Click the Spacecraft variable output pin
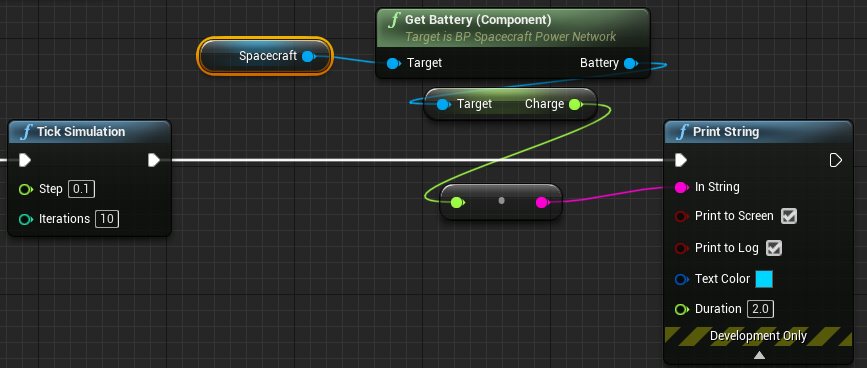Viewport: 867px width, 368px height. point(309,56)
